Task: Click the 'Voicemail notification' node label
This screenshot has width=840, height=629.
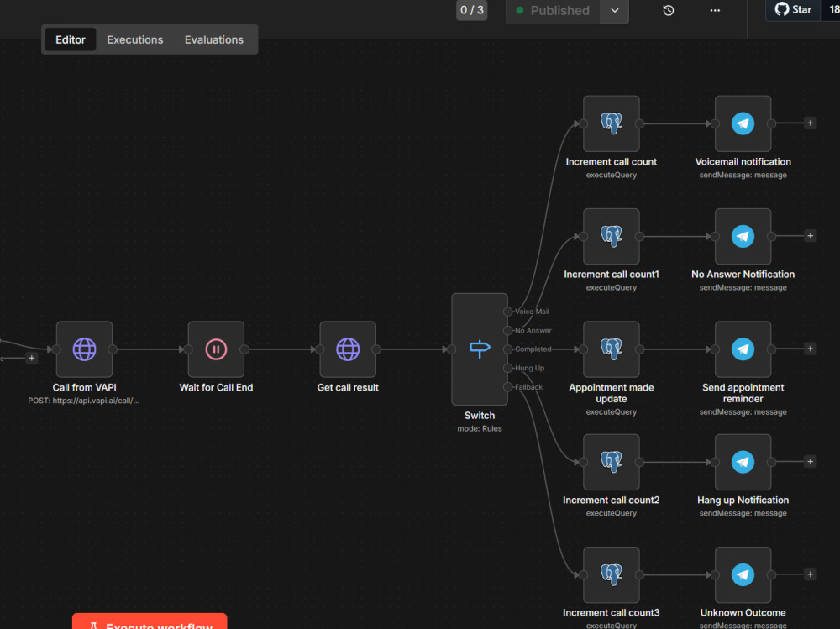Action: click(x=743, y=162)
